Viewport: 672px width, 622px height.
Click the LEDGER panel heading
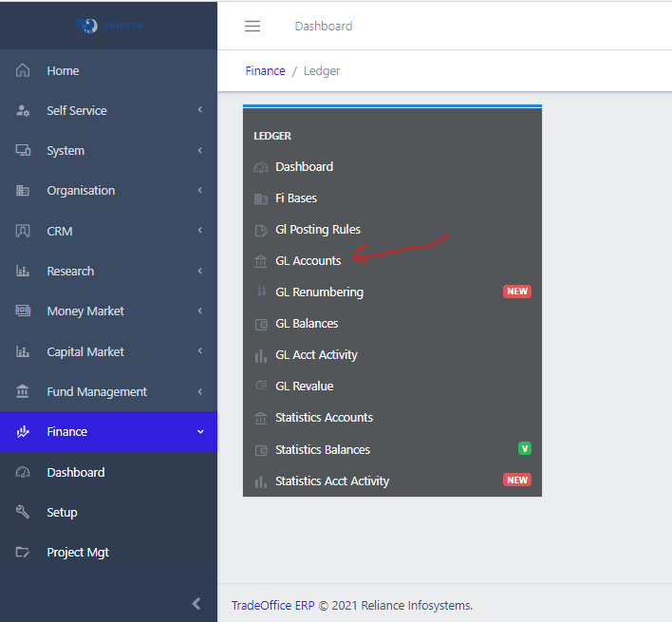pyautogui.click(x=272, y=136)
